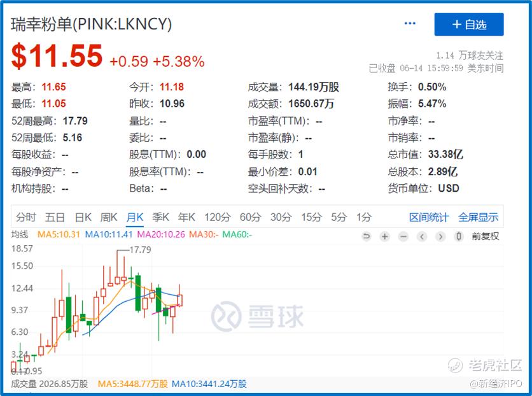532x396 pixels.
Task: Switch to 分时 chart tab
Action: click(x=26, y=217)
